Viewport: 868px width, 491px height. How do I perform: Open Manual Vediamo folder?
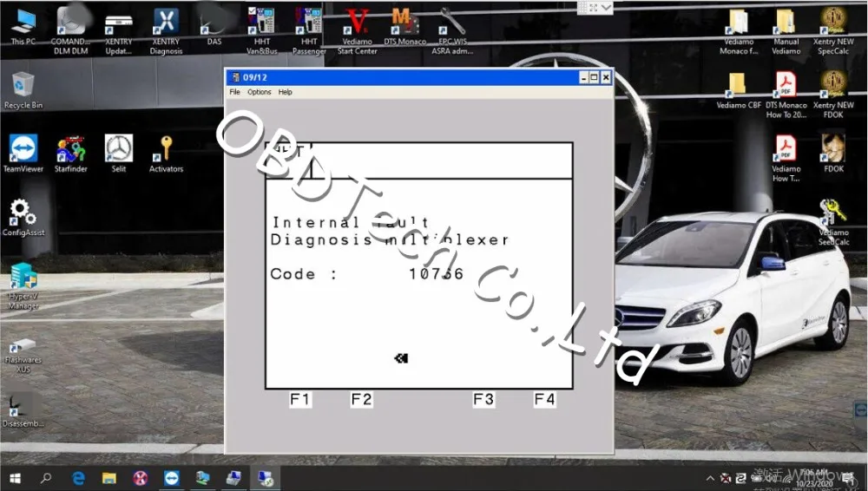(786, 31)
